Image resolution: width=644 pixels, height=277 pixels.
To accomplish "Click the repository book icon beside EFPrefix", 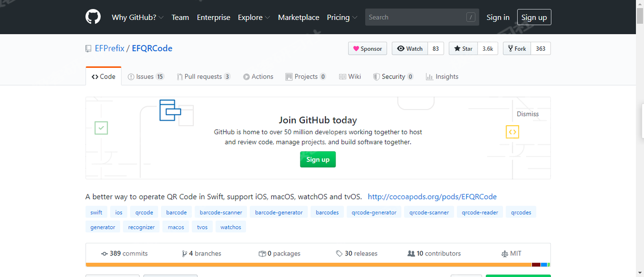I will click(x=89, y=49).
